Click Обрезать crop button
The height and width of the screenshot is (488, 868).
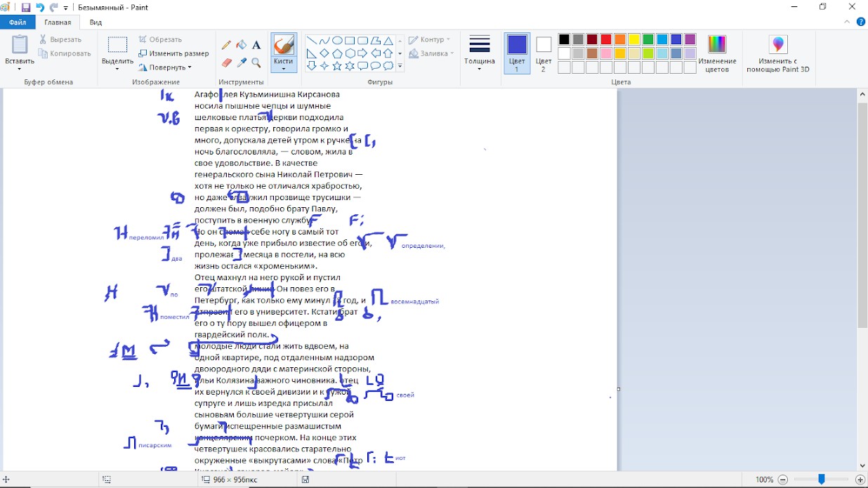(x=160, y=40)
